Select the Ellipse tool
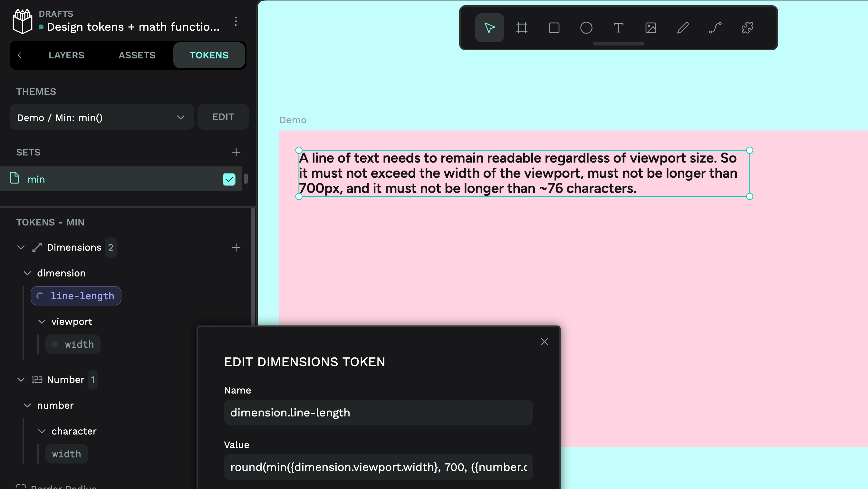The image size is (868, 489). pos(586,28)
